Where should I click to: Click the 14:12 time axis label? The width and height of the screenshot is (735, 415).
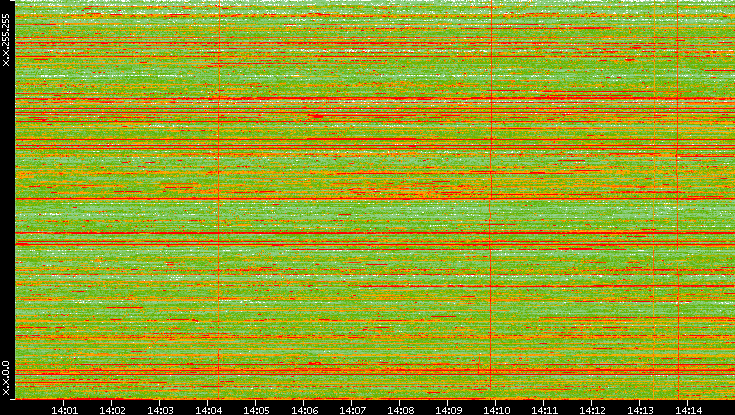(593, 410)
